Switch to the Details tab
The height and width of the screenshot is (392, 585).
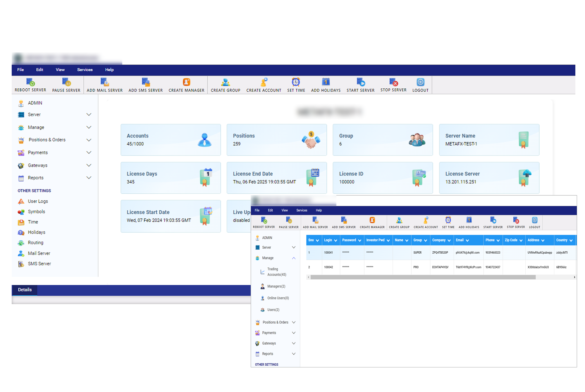pos(25,290)
